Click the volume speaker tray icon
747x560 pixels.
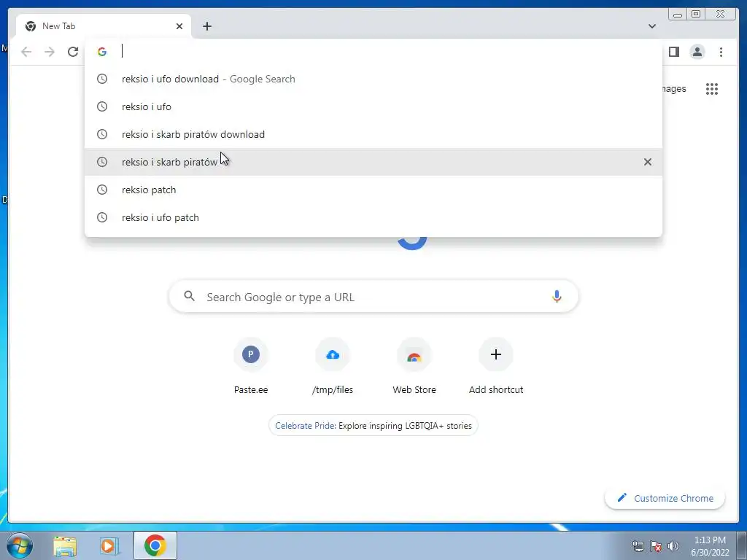click(673, 546)
